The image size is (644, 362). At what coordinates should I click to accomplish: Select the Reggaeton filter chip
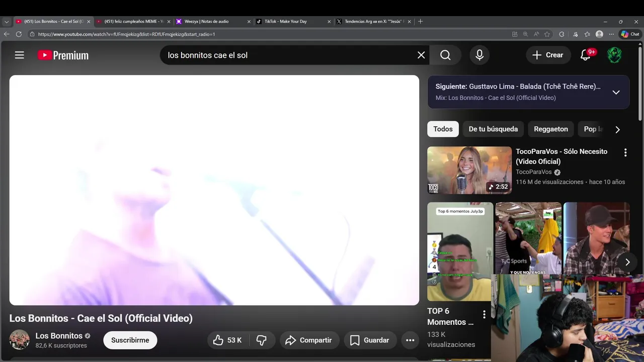(x=551, y=129)
